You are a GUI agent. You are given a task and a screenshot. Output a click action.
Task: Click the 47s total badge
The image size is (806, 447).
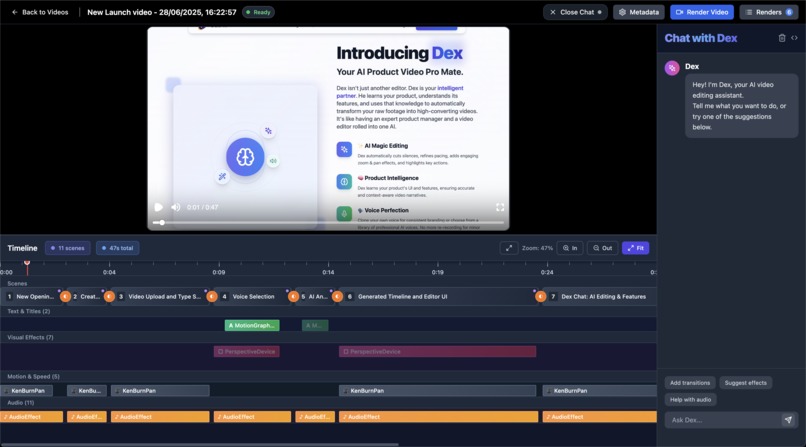[117, 248]
